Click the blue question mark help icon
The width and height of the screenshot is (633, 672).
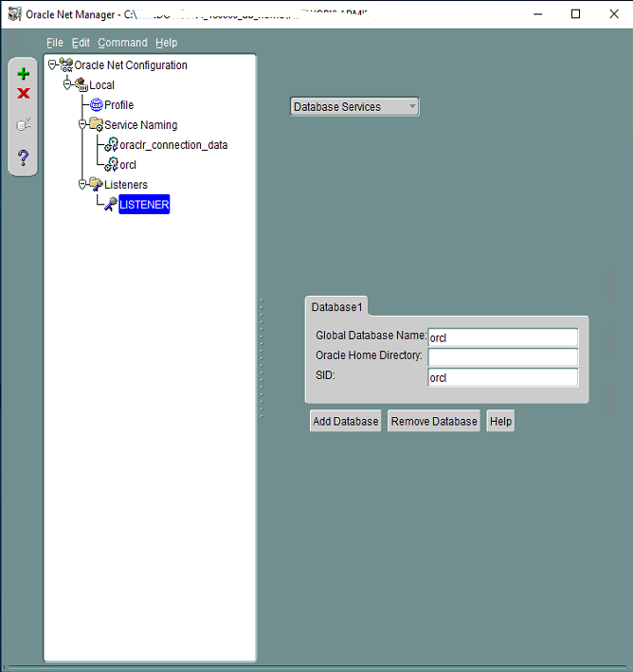pos(23,157)
